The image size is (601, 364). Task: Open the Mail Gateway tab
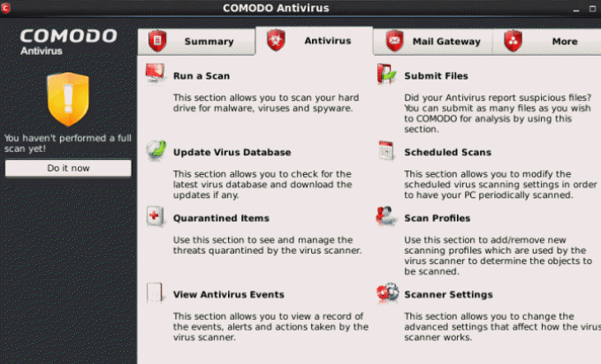click(x=432, y=42)
